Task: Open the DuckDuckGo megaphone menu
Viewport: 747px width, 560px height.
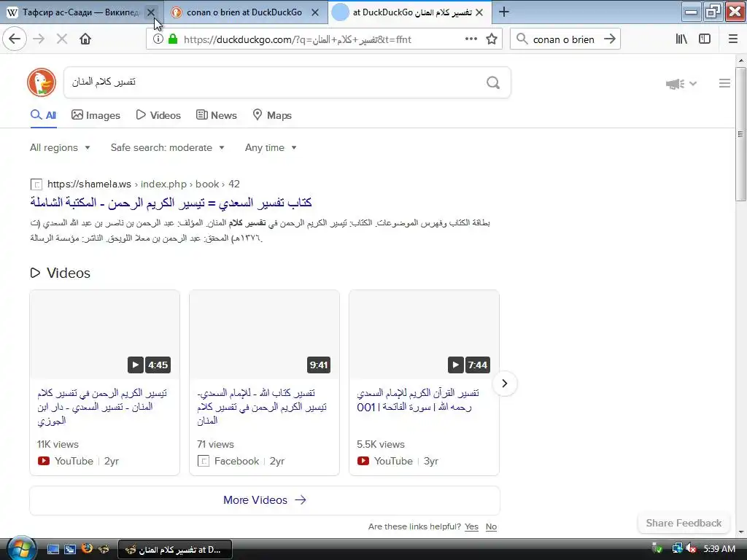Action: (681, 84)
